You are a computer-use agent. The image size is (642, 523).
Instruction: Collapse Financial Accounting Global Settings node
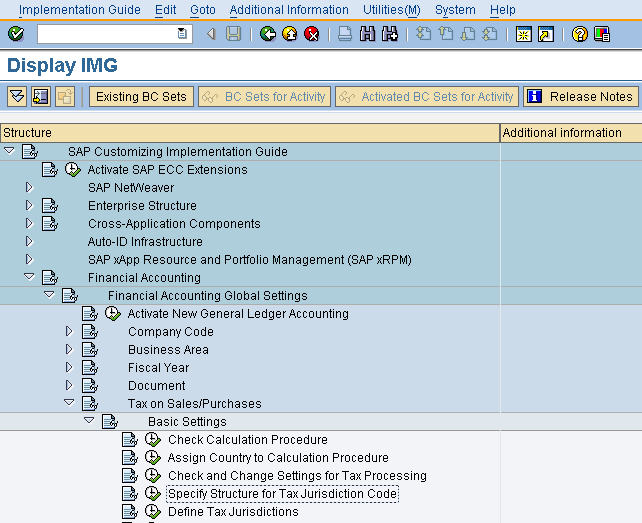[49, 295]
